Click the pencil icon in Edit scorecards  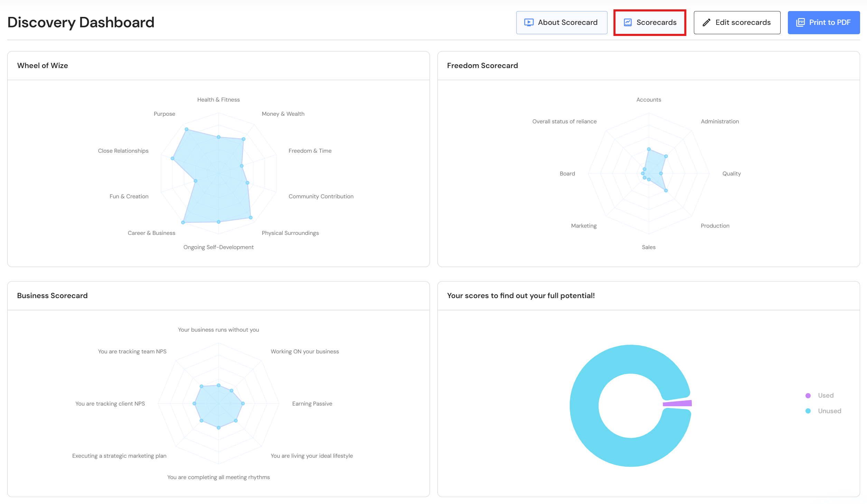(706, 22)
